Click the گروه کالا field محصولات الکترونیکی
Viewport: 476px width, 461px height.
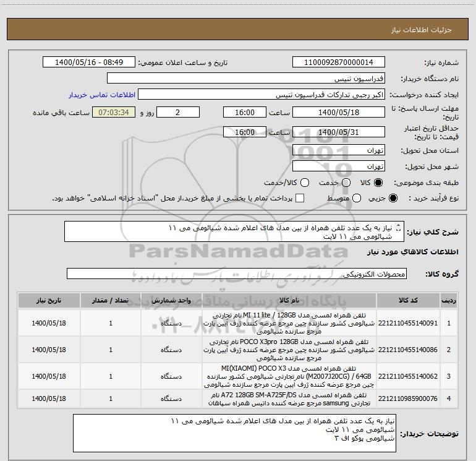[237, 274]
